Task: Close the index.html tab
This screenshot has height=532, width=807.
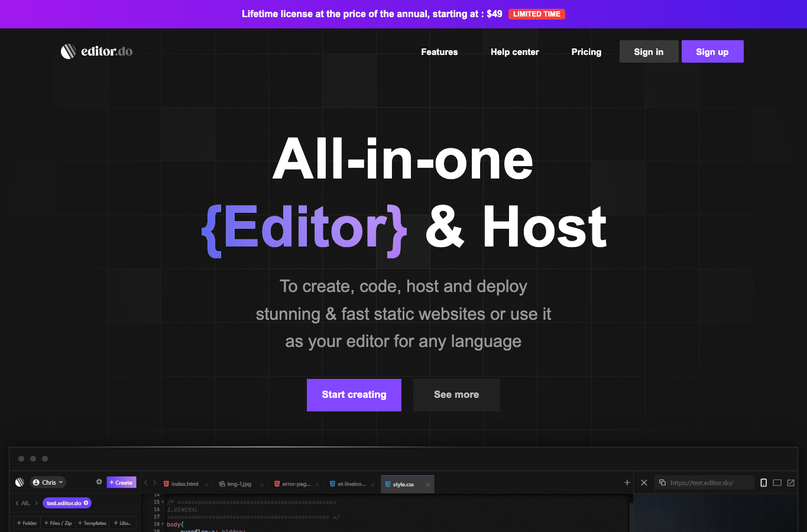Action: pos(206,485)
